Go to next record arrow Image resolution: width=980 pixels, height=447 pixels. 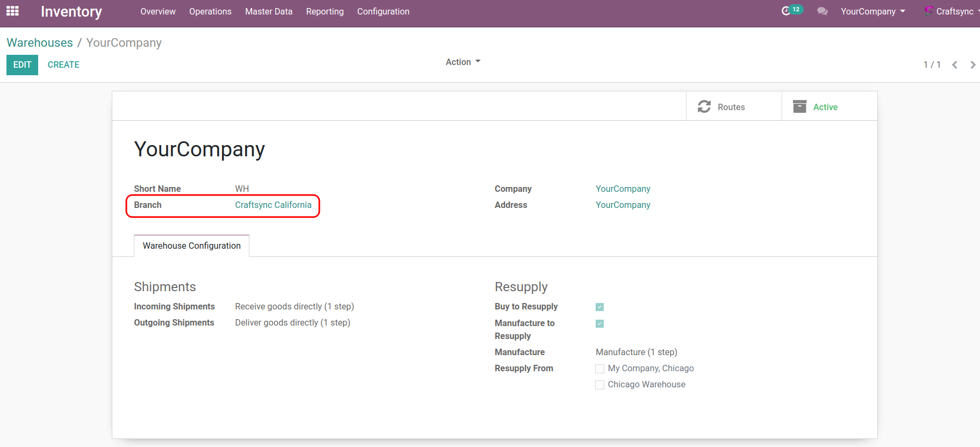pos(972,65)
